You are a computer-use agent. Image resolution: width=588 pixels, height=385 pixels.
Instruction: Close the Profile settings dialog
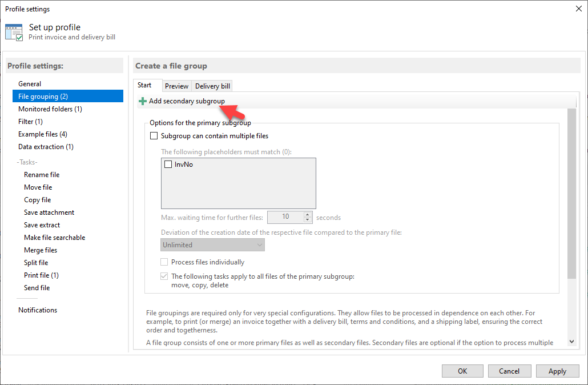tap(578, 9)
